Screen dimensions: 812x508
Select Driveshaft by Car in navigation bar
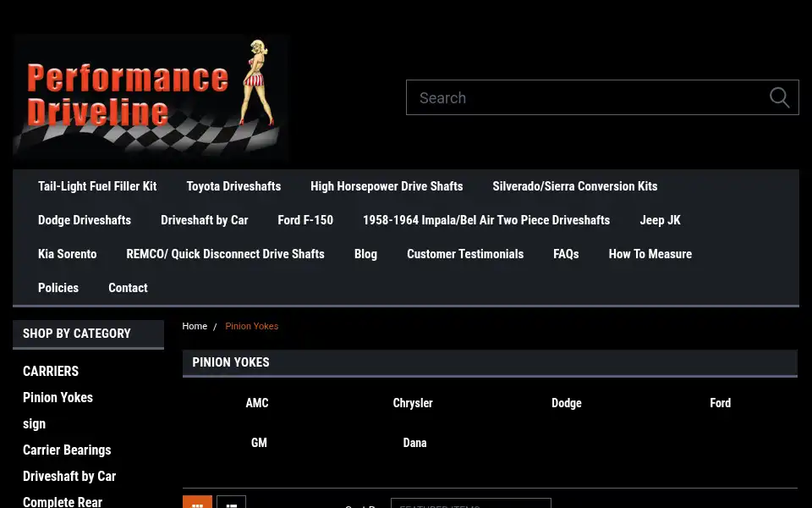click(x=205, y=220)
